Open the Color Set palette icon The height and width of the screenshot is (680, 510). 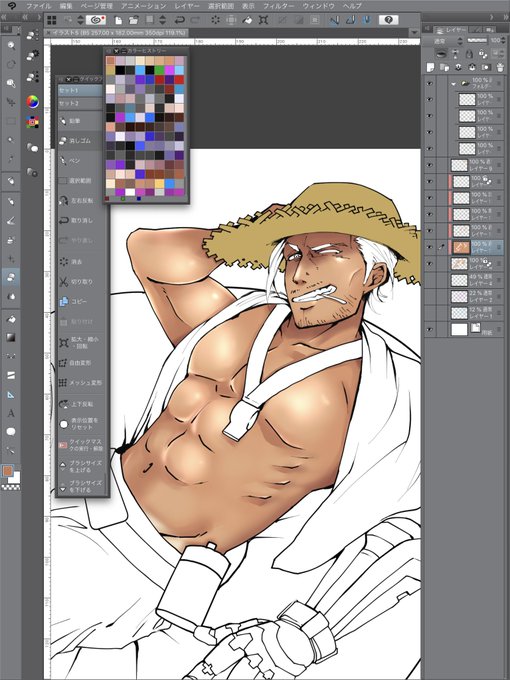33,122
